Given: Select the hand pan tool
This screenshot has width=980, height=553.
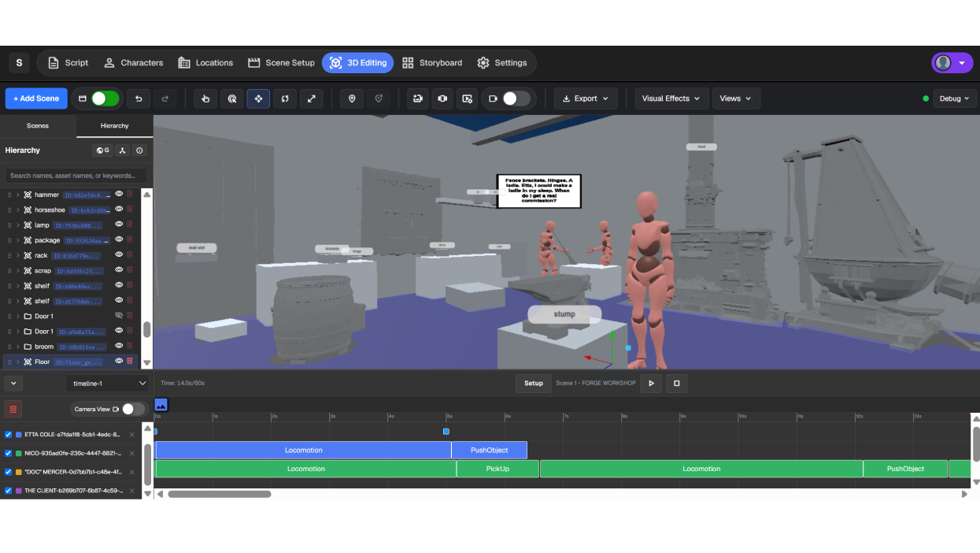Looking at the screenshot, I should (205, 98).
